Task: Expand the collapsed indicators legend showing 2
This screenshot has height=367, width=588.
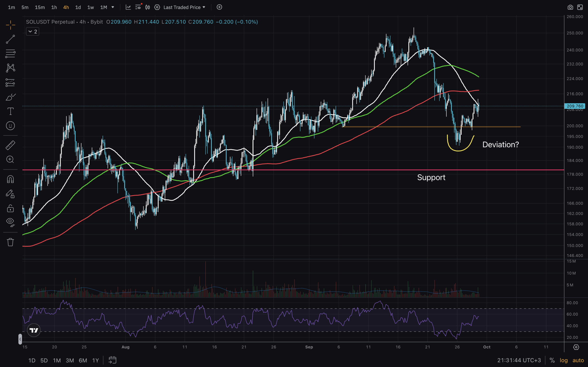Action: pyautogui.click(x=33, y=31)
